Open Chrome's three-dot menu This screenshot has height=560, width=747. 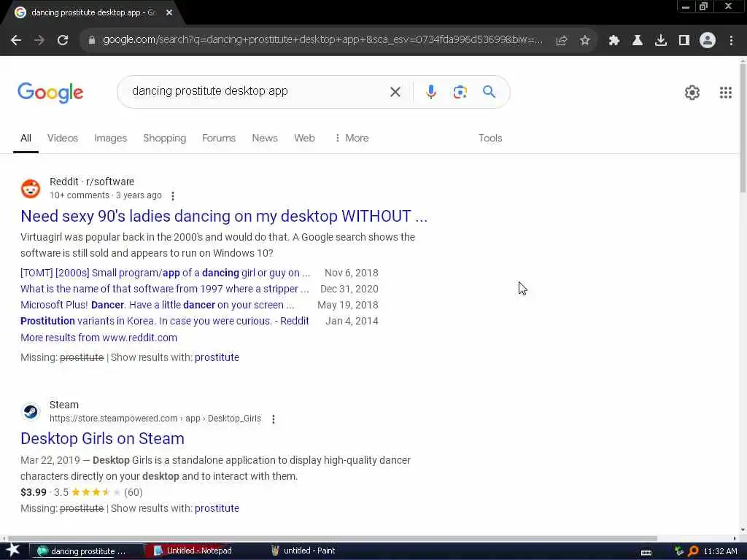731,41
